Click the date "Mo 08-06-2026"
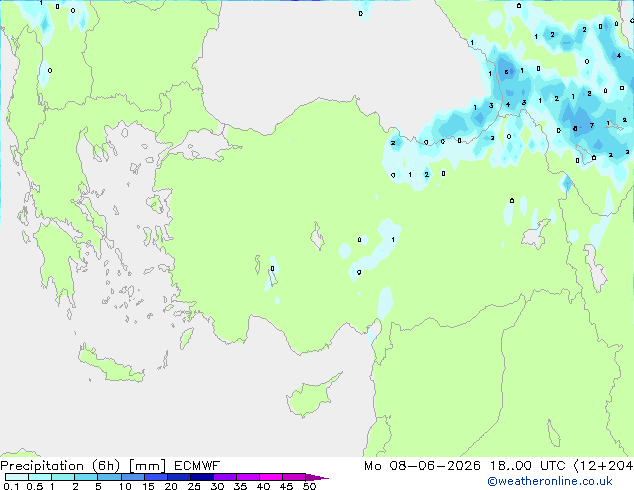This screenshot has height=490, width=634. [x=422, y=466]
